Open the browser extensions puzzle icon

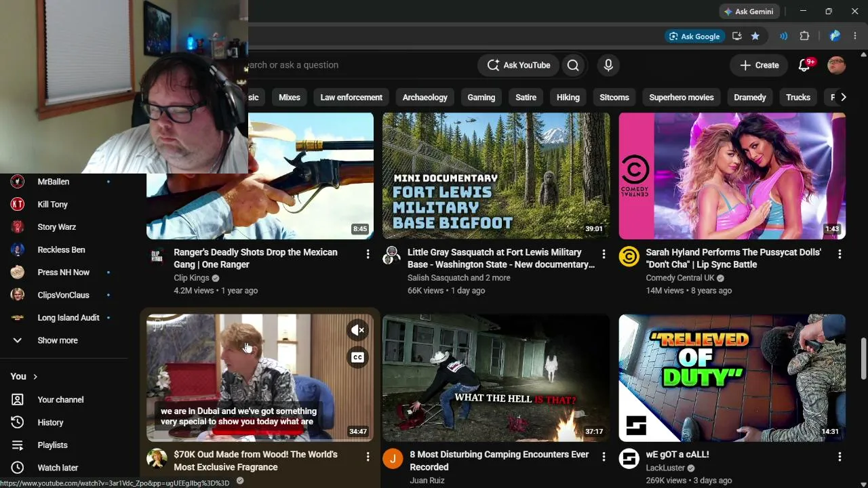[805, 36]
